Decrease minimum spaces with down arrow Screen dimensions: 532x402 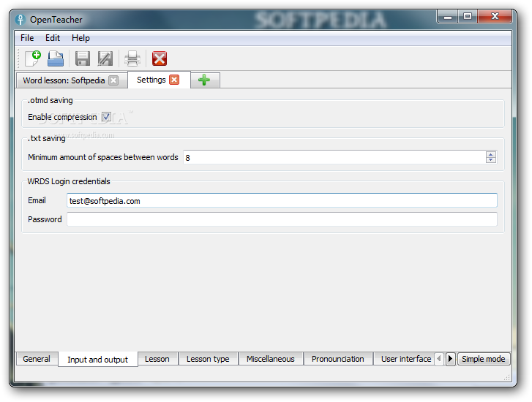490,160
